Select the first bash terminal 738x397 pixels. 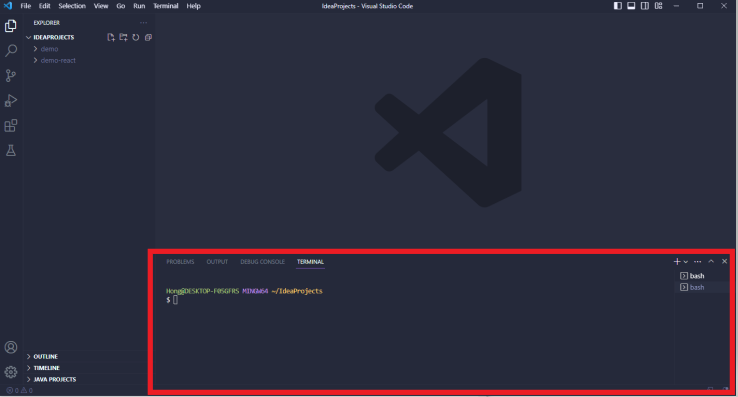pos(702,275)
